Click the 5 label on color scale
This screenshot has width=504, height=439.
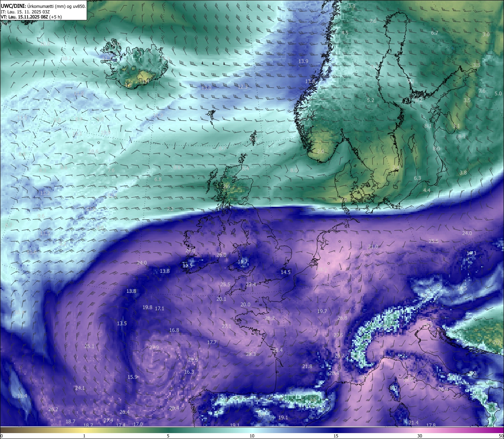point(168,436)
